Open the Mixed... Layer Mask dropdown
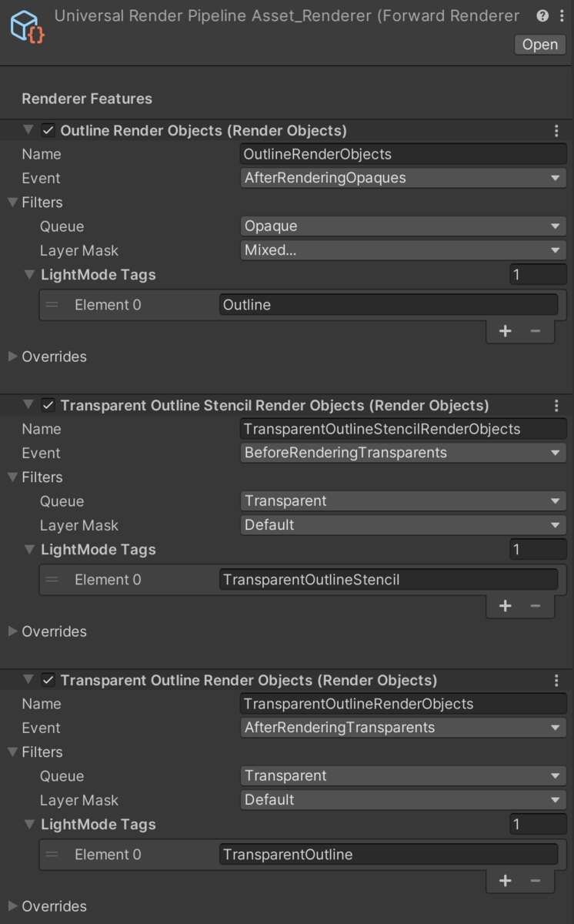The image size is (574, 924). (403, 250)
